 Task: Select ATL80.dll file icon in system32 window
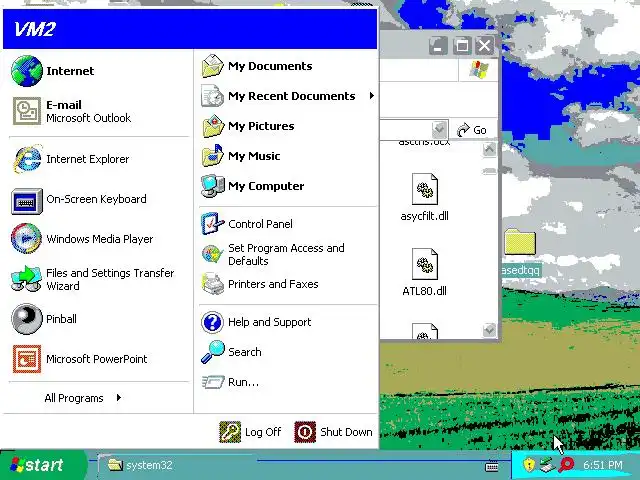click(424, 264)
